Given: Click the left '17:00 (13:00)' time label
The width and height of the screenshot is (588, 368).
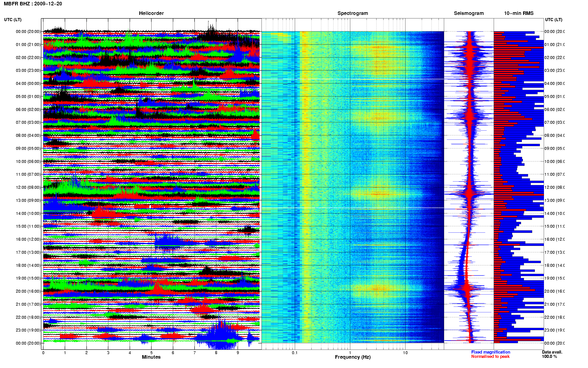Looking at the screenshot, I should pyautogui.click(x=28, y=252).
